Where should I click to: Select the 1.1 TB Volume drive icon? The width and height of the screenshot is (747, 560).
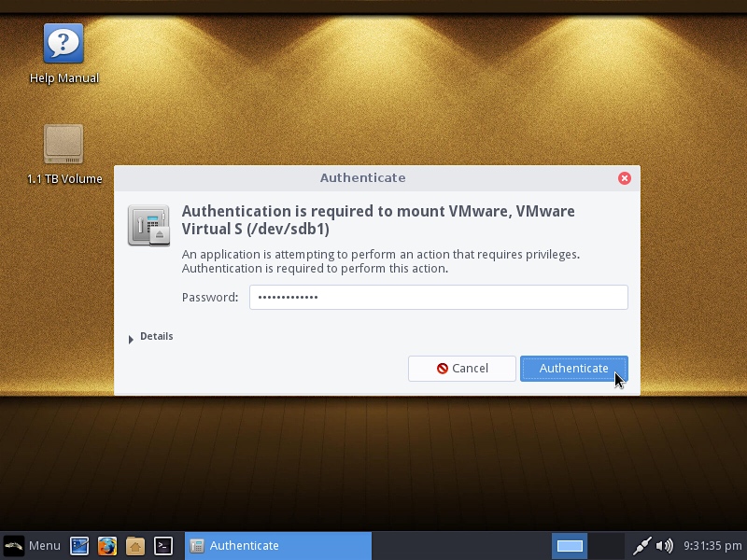[x=63, y=145]
